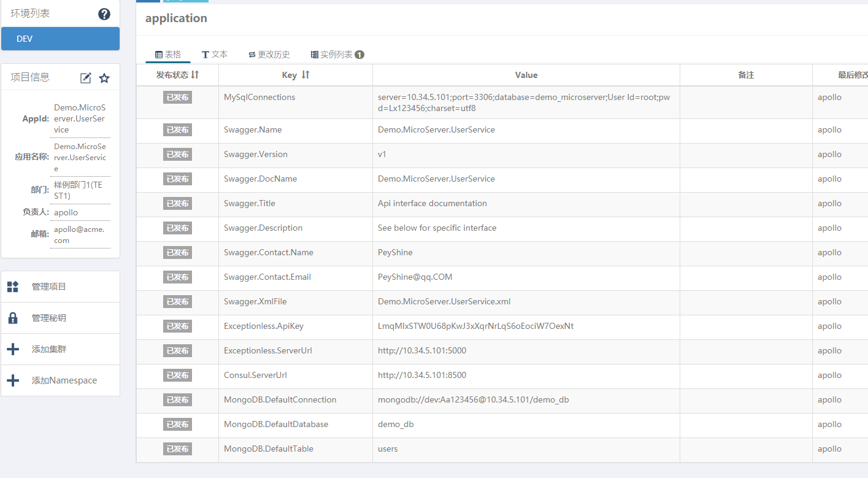
Task: Click the 管理秘钥 link text
Action: (49, 318)
